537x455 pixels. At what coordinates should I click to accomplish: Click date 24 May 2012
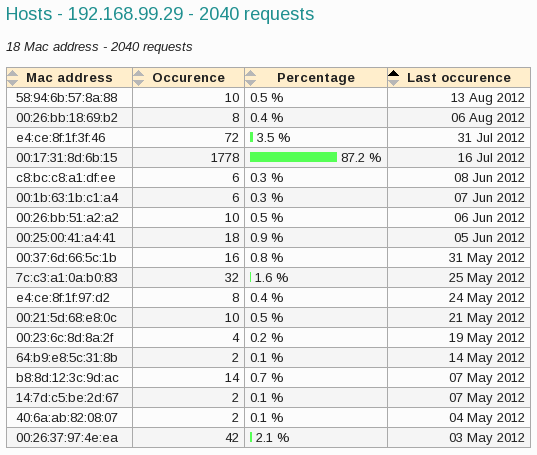[x=487, y=298]
